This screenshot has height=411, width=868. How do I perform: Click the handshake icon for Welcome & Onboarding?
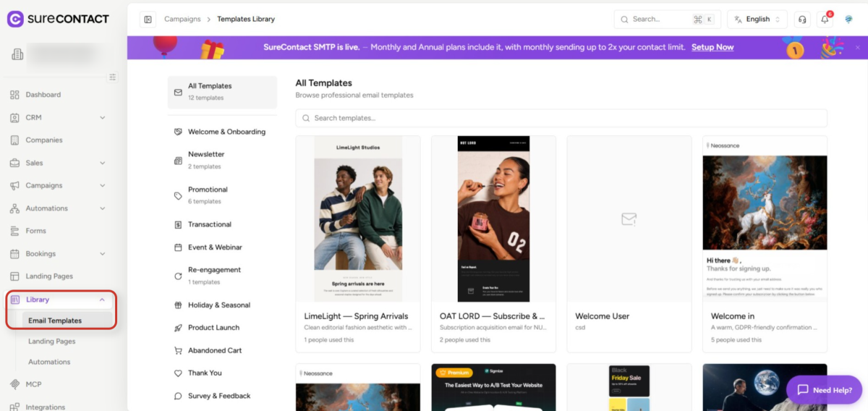pos(178,132)
